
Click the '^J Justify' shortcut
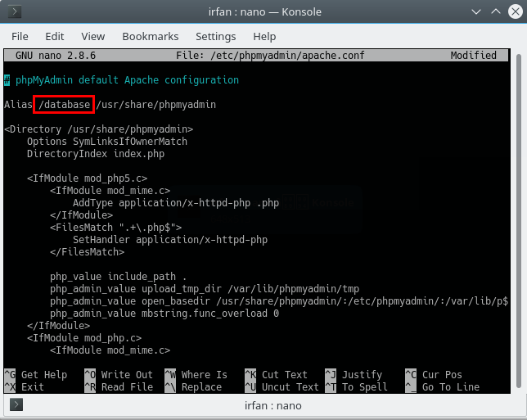point(354,375)
